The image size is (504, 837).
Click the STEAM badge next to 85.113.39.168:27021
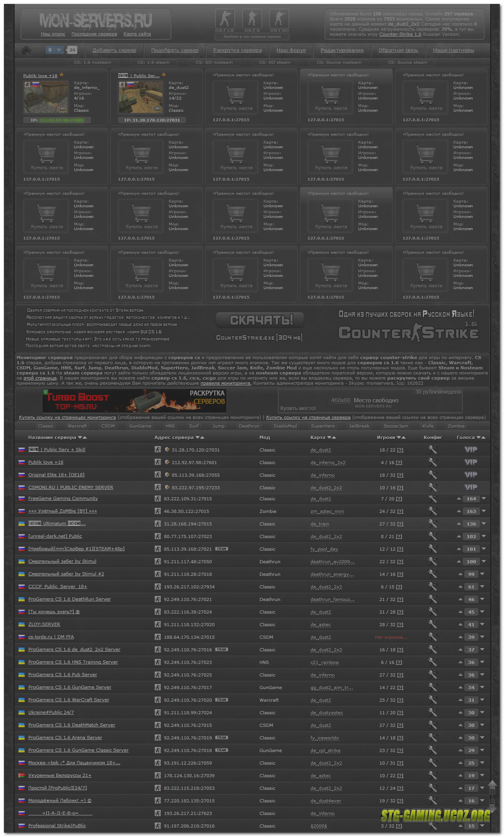click(222, 549)
